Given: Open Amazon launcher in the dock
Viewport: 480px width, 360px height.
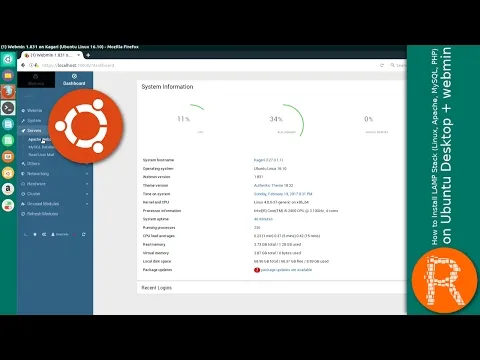Looking at the screenshot, I should point(8,189).
